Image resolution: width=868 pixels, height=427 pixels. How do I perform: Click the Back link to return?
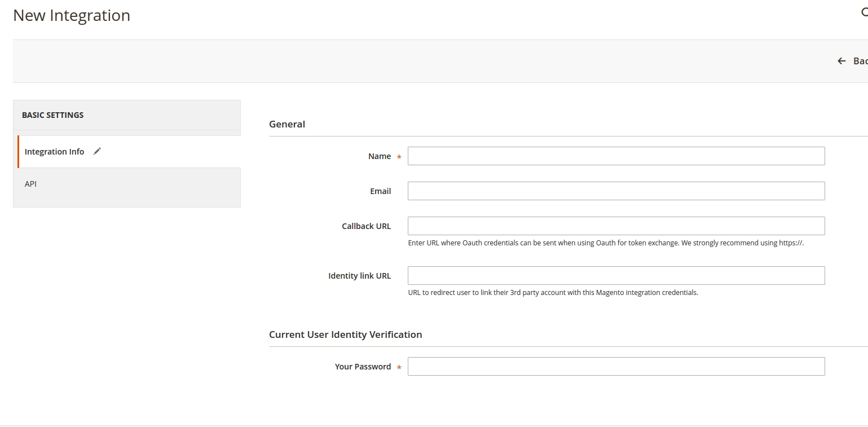859,60
